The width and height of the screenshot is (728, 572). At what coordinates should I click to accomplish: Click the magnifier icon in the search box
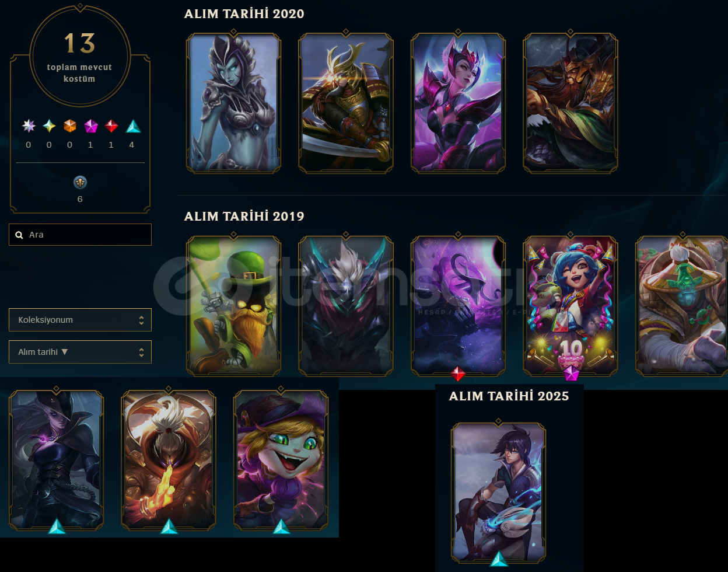[x=19, y=235]
